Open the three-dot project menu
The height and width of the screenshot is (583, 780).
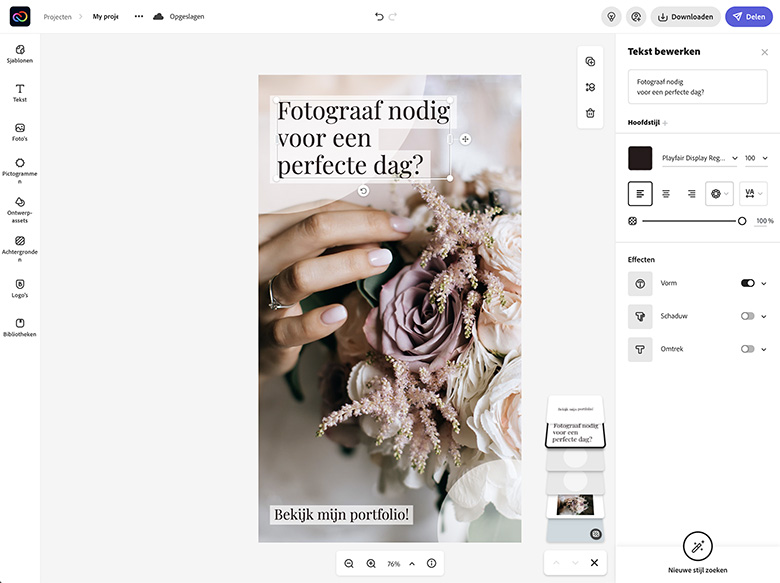pos(138,17)
